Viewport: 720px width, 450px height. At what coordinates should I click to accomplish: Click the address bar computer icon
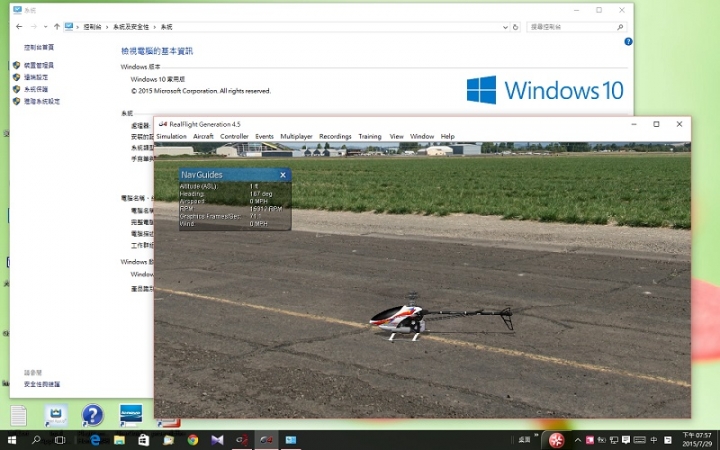coord(69,27)
